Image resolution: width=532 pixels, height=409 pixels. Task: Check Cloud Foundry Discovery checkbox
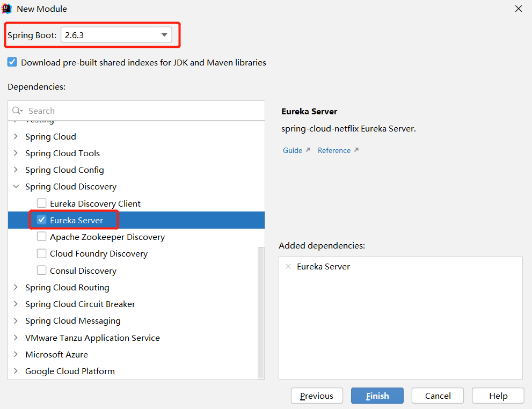(41, 253)
